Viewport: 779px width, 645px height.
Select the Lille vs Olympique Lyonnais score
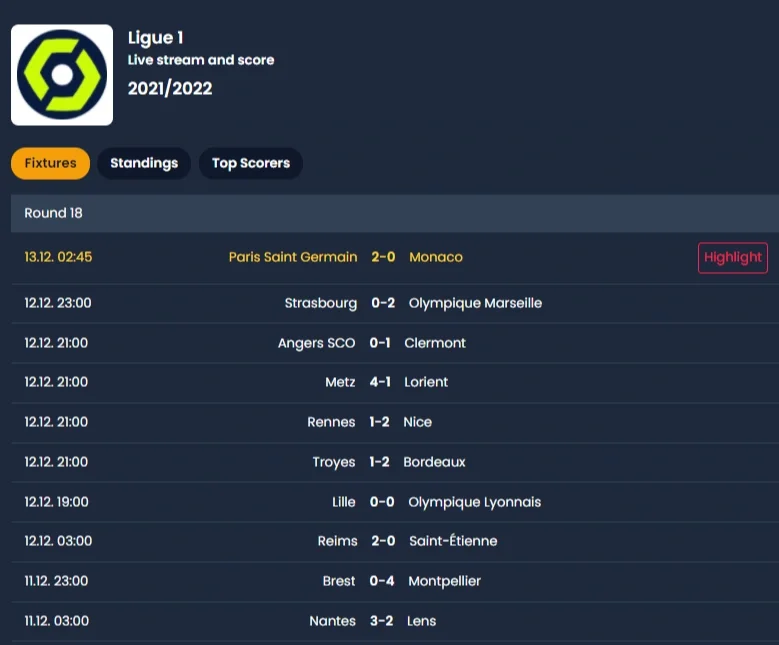[382, 502]
